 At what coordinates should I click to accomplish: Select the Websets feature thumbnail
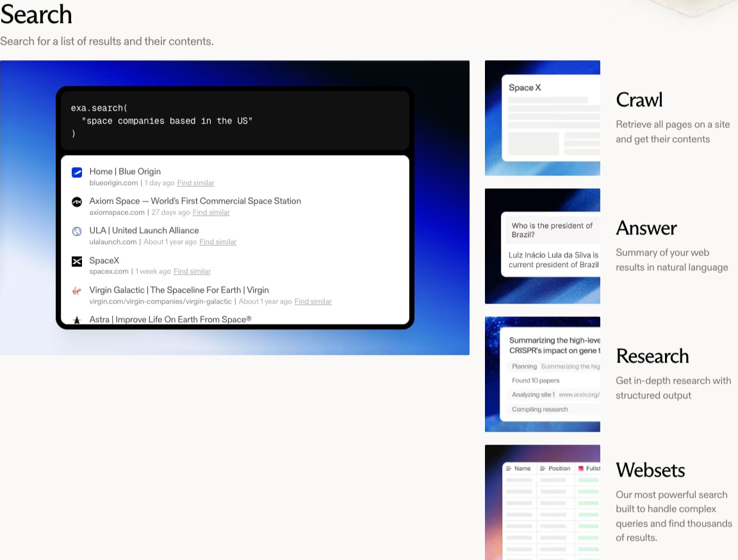tap(542, 502)
